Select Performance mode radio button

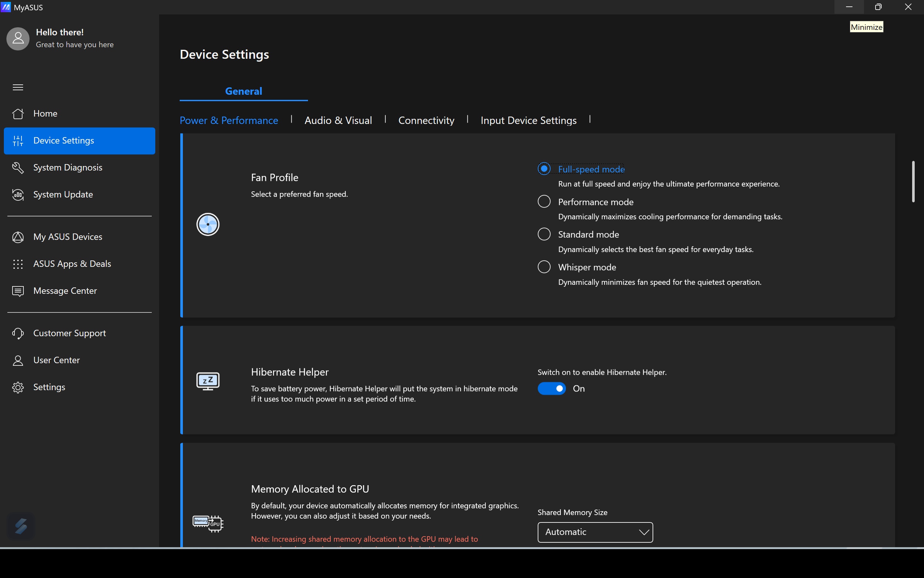point(544,201)
